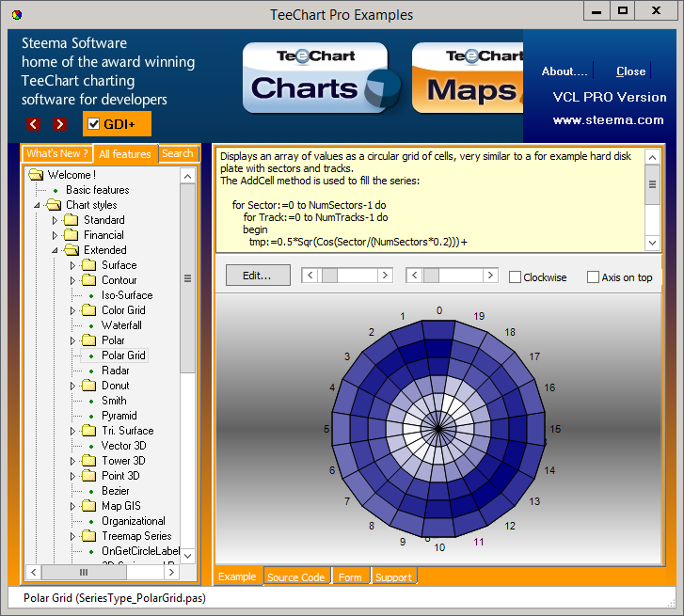Click the Welcome folder icon
Image resolution: width=684 pixels, height=616 pixels.
[x=36, y=175]
